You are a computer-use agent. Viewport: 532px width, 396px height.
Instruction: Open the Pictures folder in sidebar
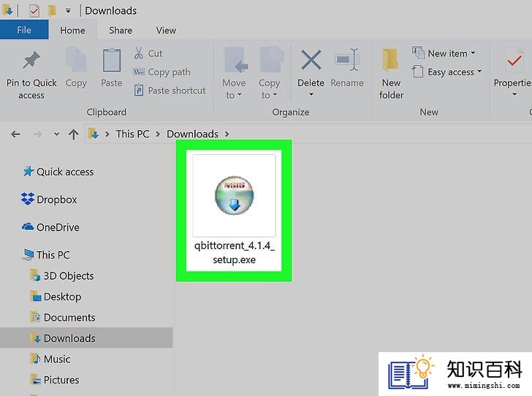point(55,380)
